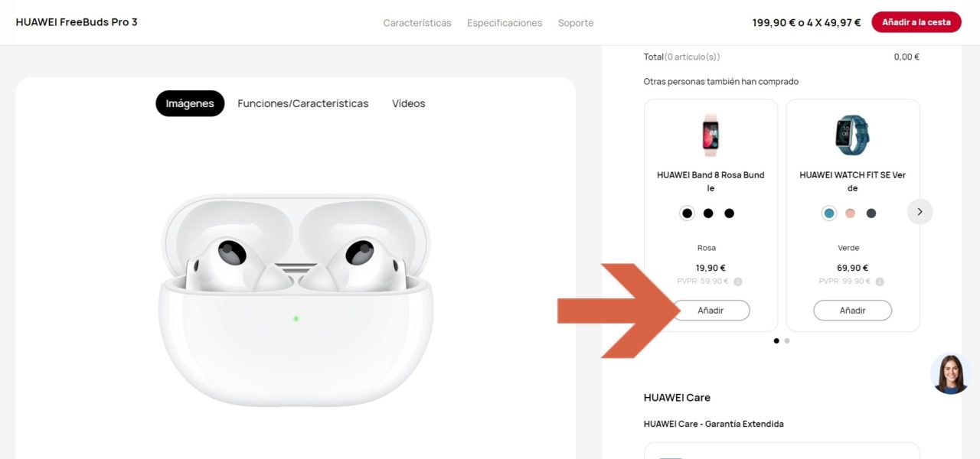The width and height of the screenshot is (980, 459).
Task: Choose the pink color swatch for Watch Fit SE
Action: click(850, 213)
